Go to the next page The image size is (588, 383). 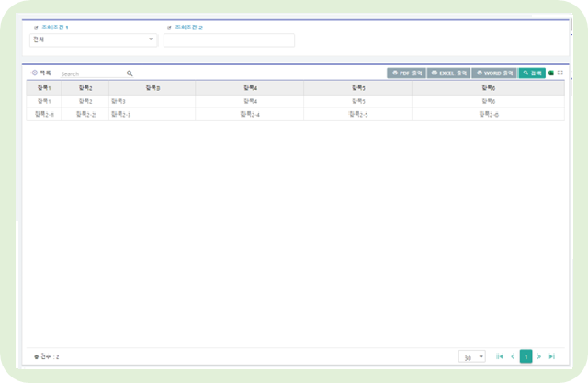[539, 356]
